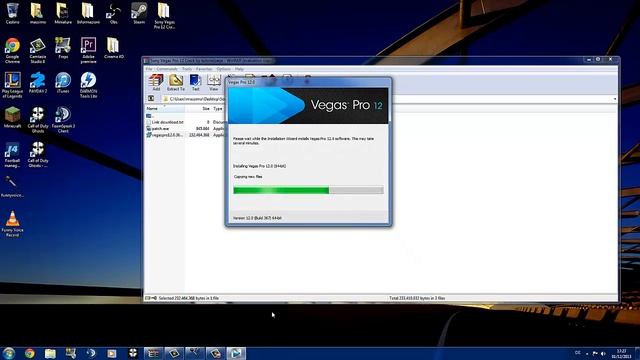
Task: Open the Options menu in WinRAR
Action: click(223, 69)
